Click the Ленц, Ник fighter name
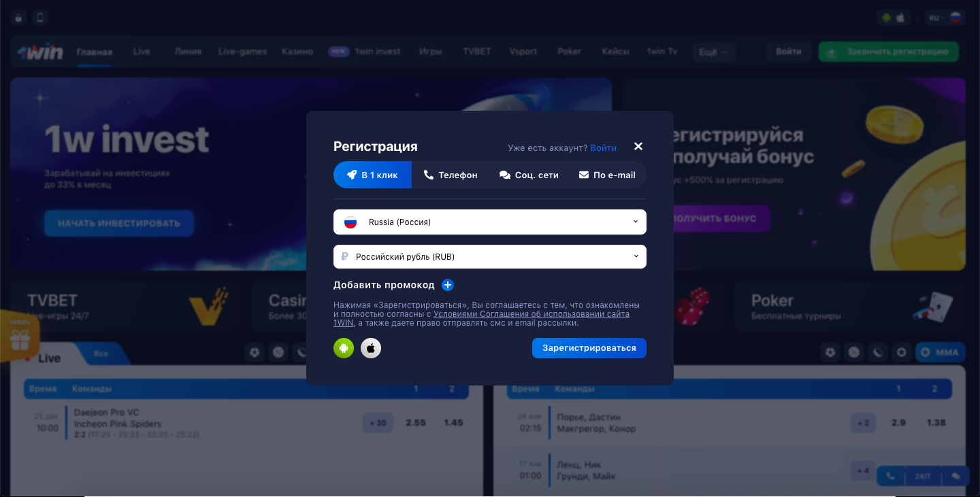 tap(578, 465)
